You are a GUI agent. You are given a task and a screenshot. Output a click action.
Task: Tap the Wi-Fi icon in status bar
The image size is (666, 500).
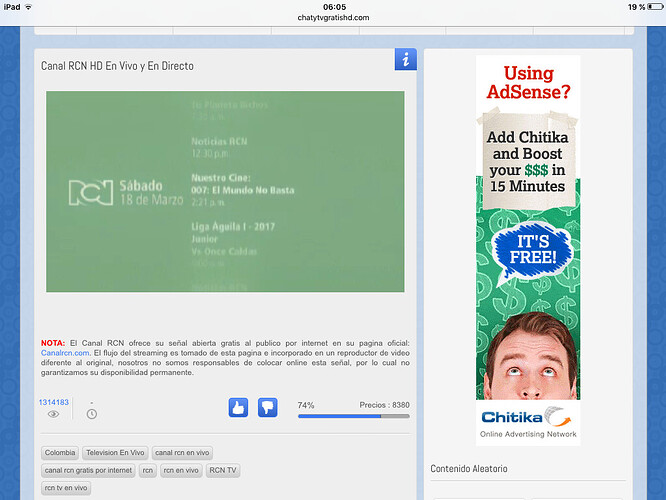(x=28, y=7)
